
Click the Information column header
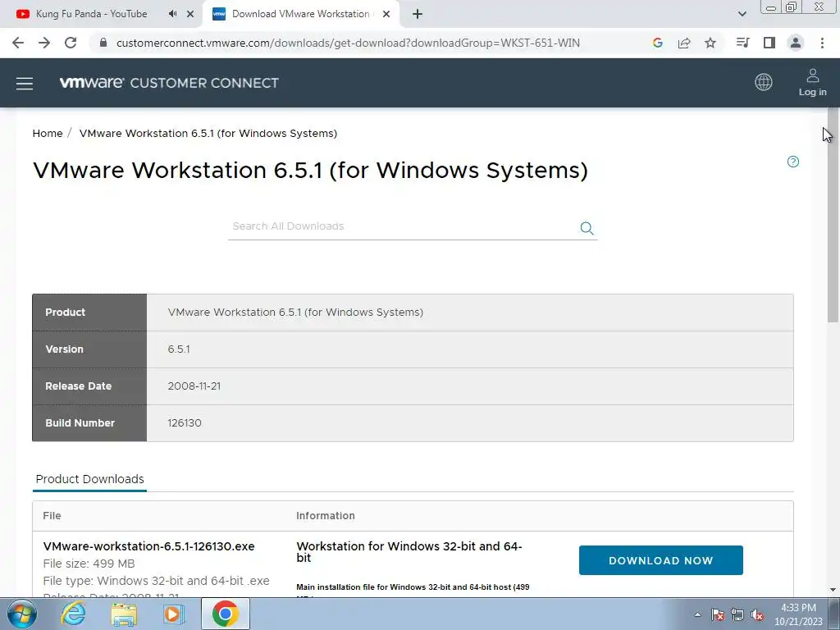click(325, 516)
